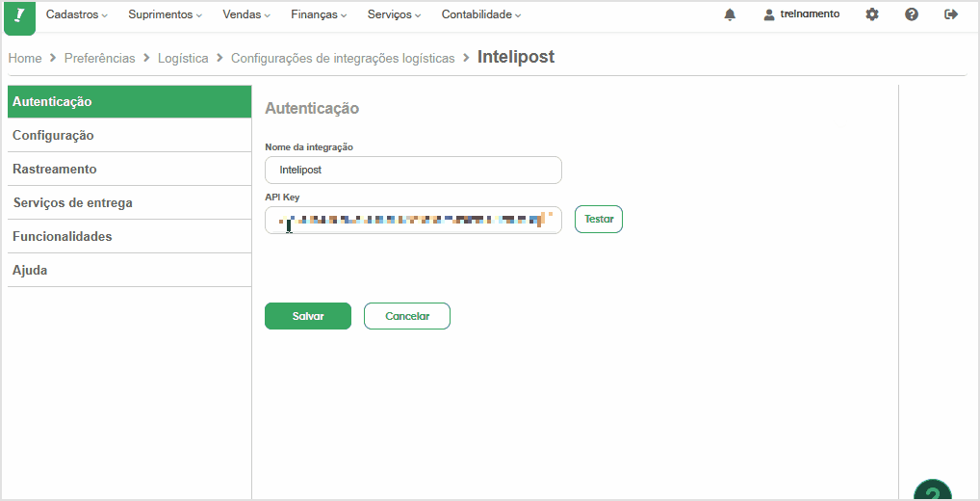Expand the Serviços menu
Viewport: 980px width, 501px height.
pos(394,14)
